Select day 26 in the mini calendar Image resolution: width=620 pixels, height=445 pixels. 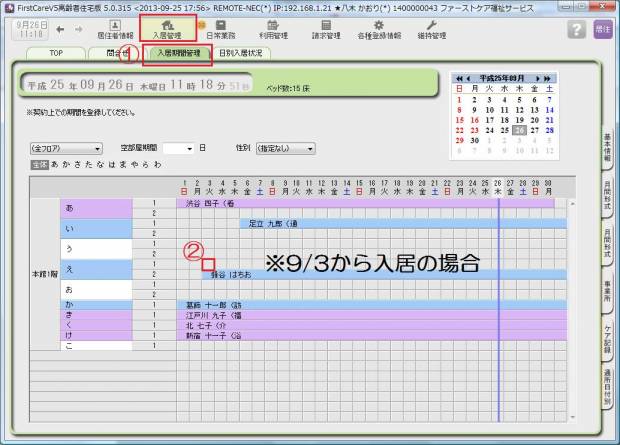tap(520, 130)
